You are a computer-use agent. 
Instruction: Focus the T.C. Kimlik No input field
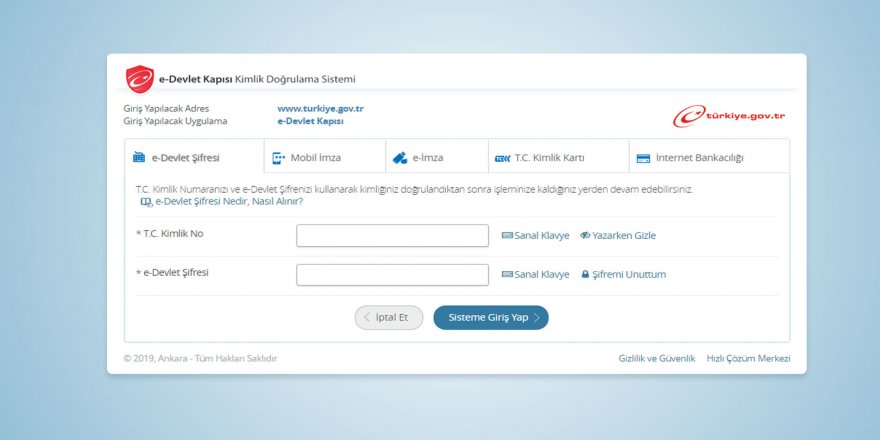point(392,236)
